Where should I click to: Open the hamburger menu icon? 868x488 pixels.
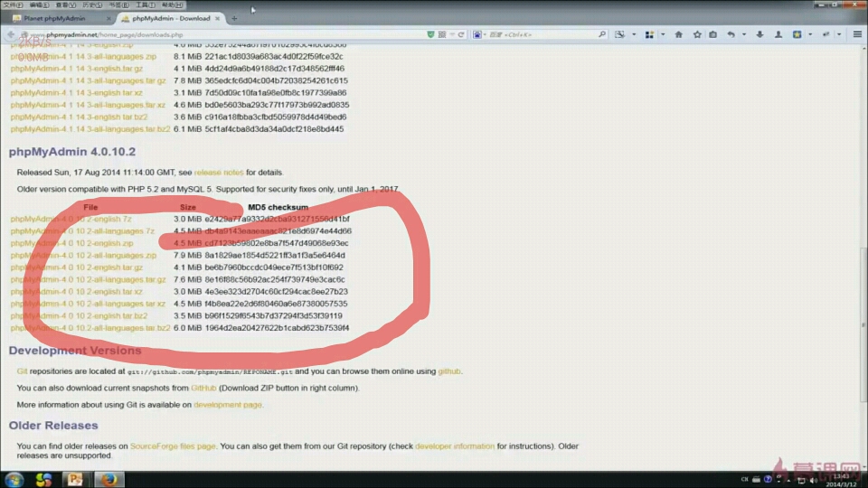pos(857,34)
